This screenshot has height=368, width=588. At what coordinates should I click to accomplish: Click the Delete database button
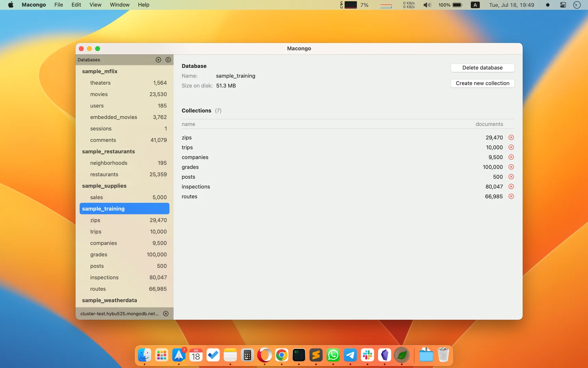click(482, 68)
